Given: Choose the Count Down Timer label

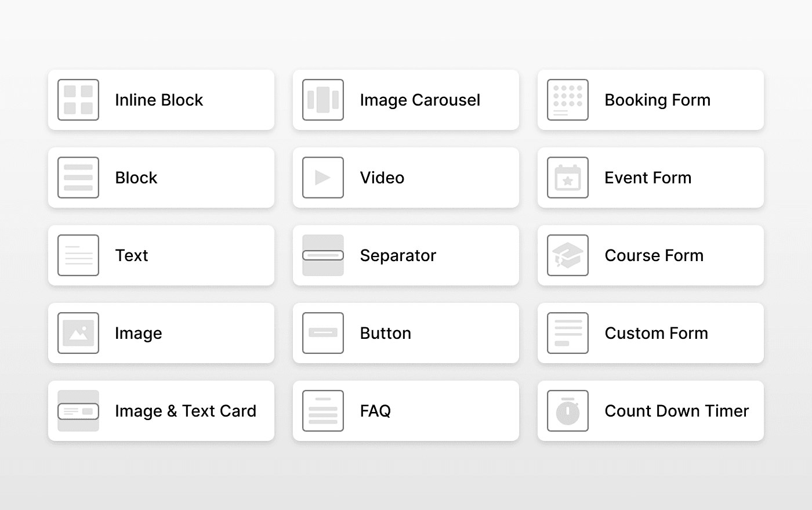Looking at the screenshot, I should [676, 411].
